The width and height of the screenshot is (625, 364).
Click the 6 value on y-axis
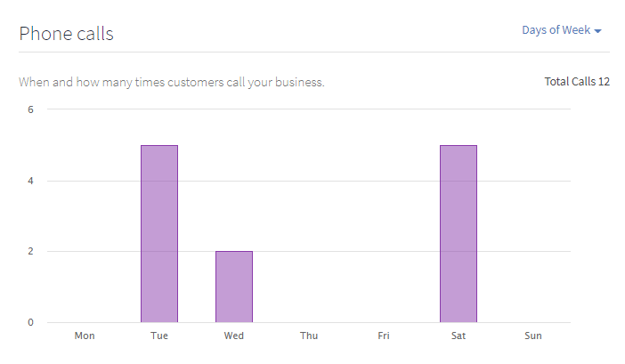point(30,109)
